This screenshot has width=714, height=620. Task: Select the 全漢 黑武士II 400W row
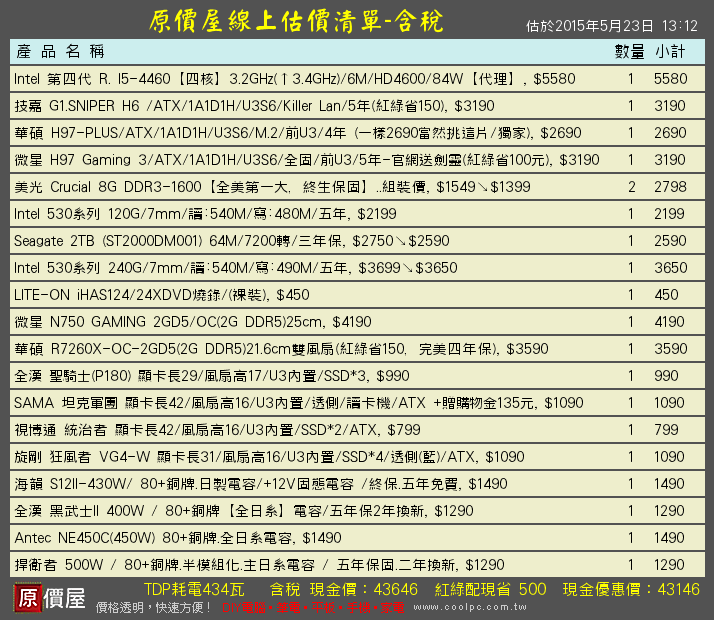[357, 511]
